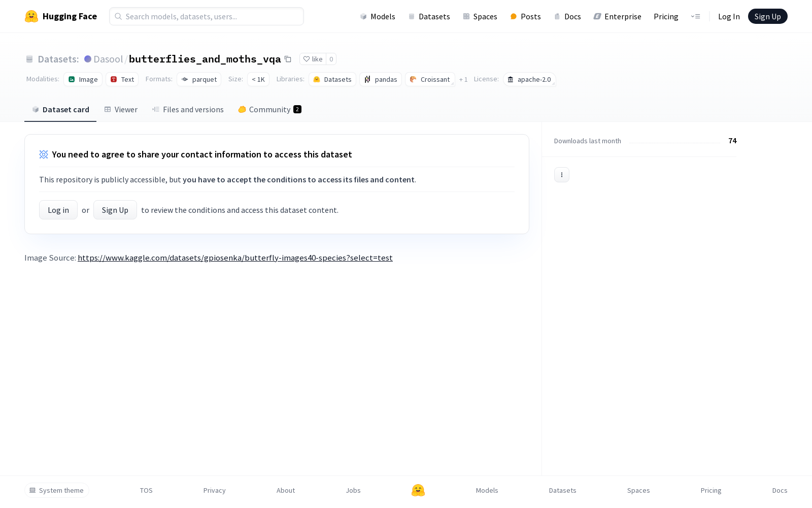Switch to Files and versions tab
The height and width of the screenshot is (508, 812).
click(188, 109)
